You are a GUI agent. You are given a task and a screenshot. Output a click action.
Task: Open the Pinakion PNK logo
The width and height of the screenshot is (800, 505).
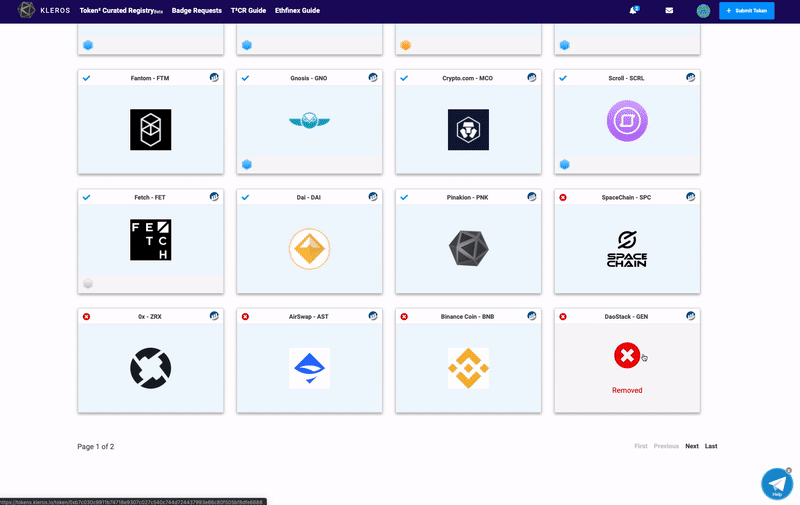[468, 248]
